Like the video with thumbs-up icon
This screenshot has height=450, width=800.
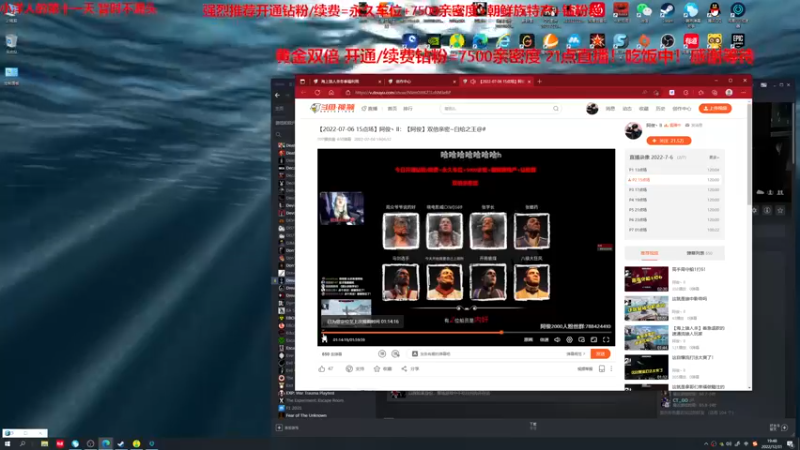(x=321, y=368)
